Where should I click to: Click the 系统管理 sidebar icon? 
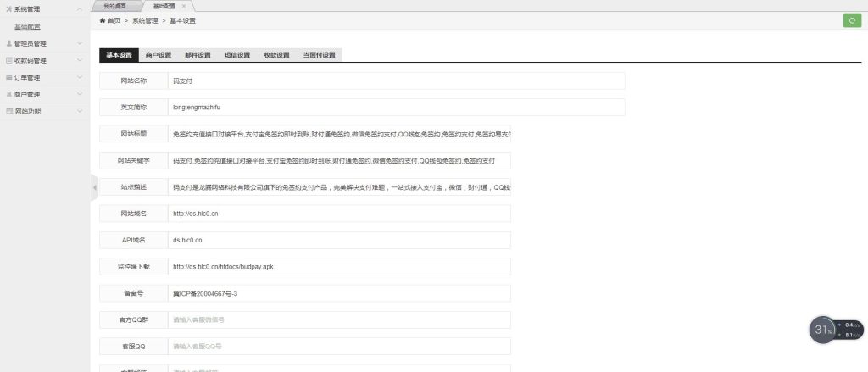[x=8, y=9]
